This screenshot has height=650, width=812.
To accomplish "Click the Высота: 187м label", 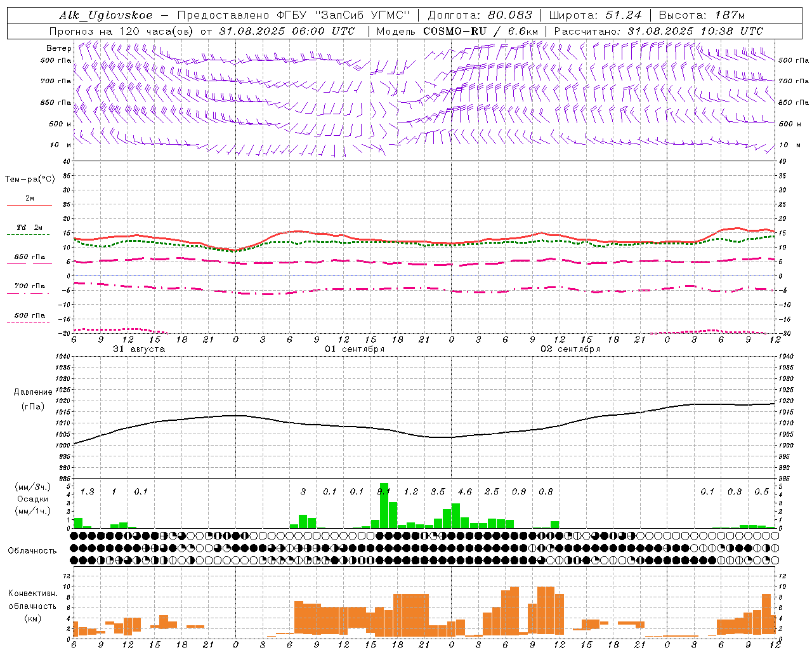I will 702,15.
